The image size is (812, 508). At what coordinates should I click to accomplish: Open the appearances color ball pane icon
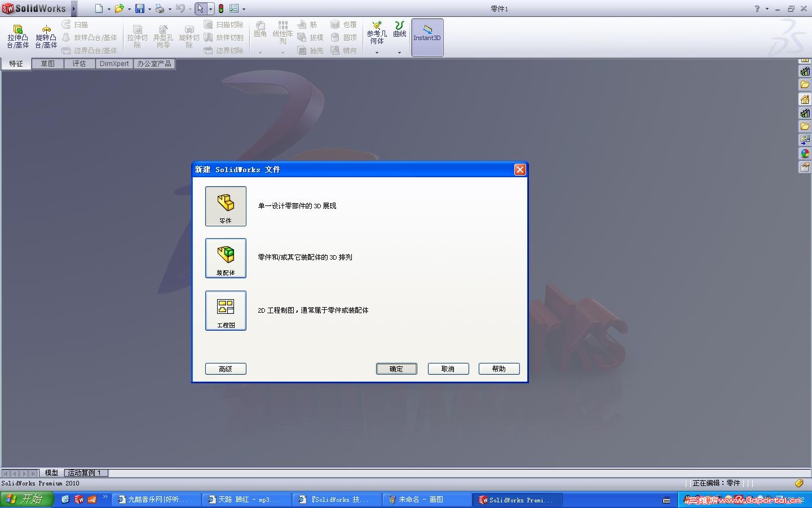[x=805, y=154]
